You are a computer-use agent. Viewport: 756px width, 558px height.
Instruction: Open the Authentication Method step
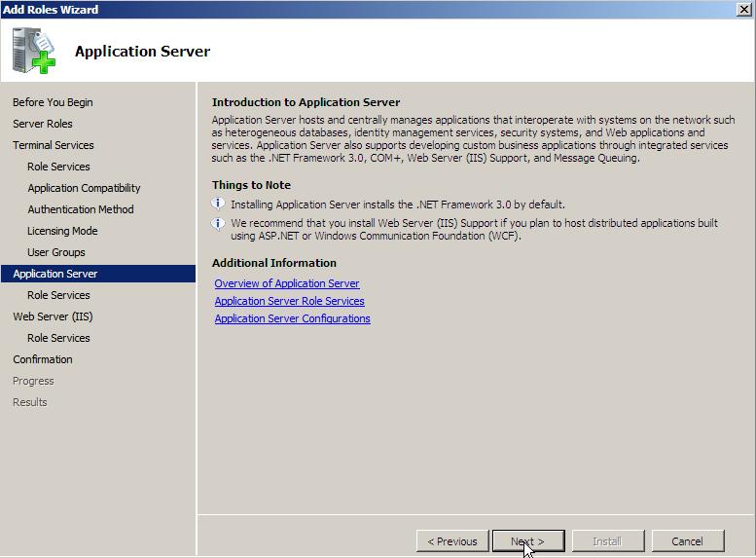pos(81,209)
